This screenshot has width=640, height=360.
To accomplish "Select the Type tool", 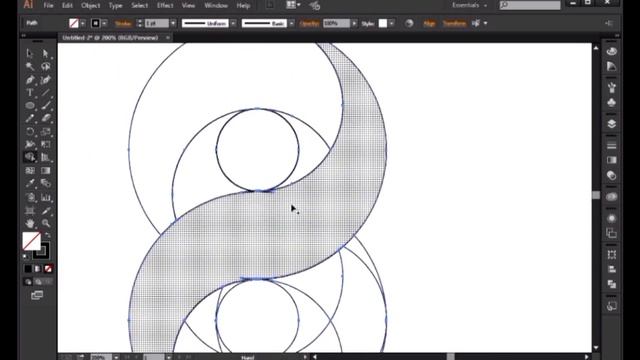I will coord(30,92).
